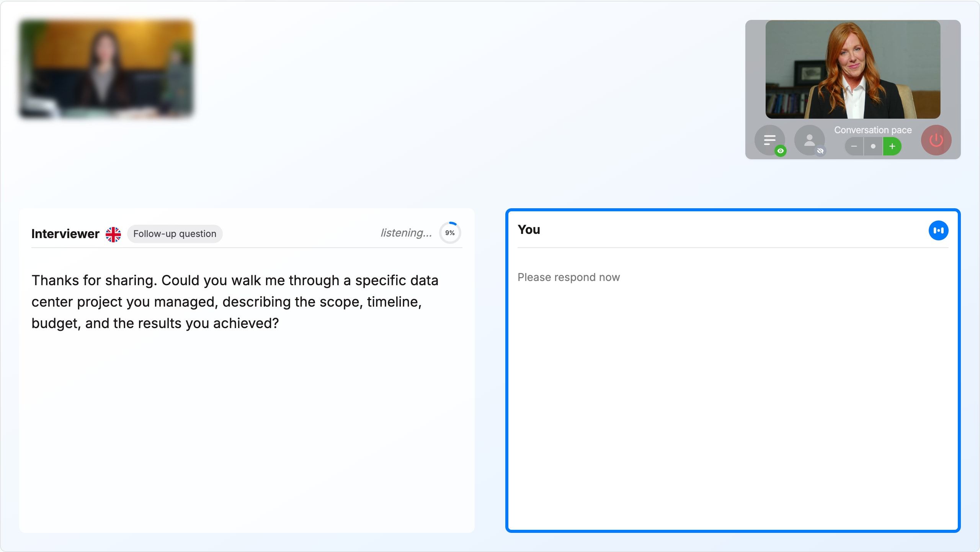The image size is (980, 552).
Task: Click the 9% circular progress indicator
Action: point(450,233)
